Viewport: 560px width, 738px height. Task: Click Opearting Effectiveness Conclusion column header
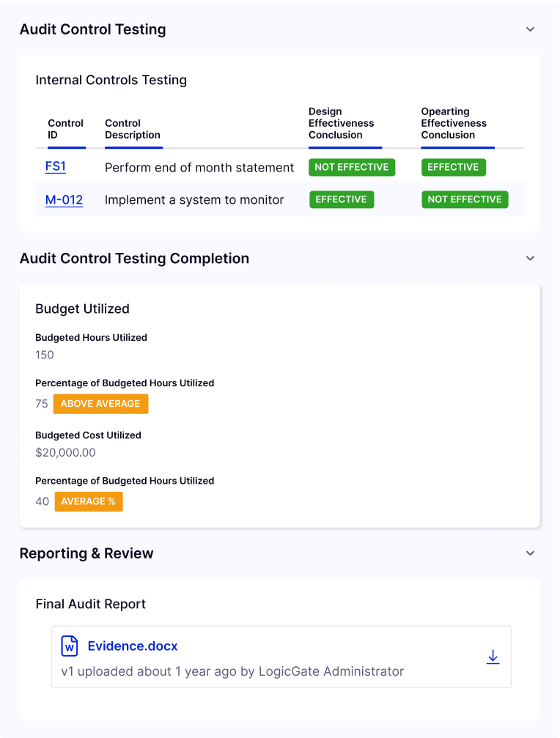click(454, 123)
